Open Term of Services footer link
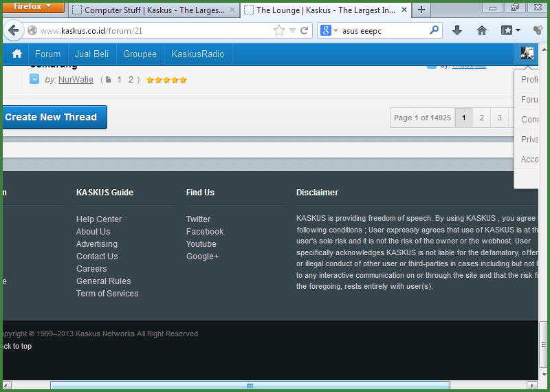550x392 pixels. 107,294
